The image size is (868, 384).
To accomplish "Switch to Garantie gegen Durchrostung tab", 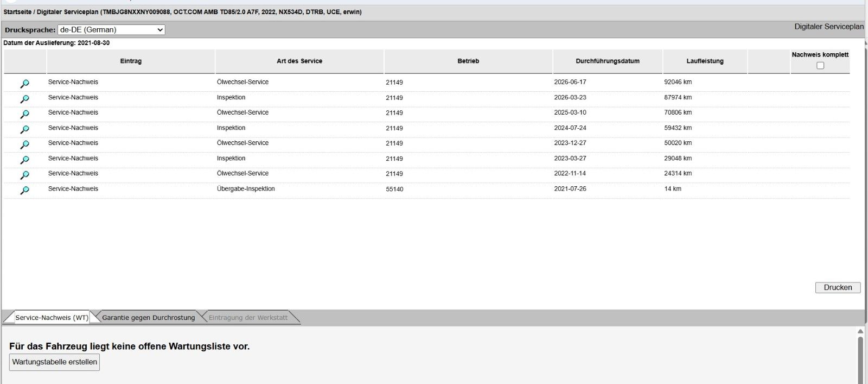I will [x=148, y=317].
